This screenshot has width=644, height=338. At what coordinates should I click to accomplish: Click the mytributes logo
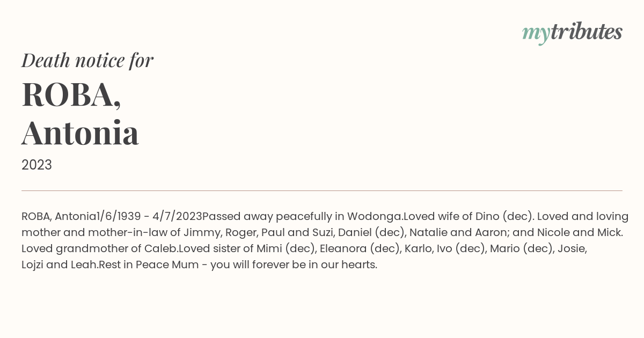tap(572, 33)
